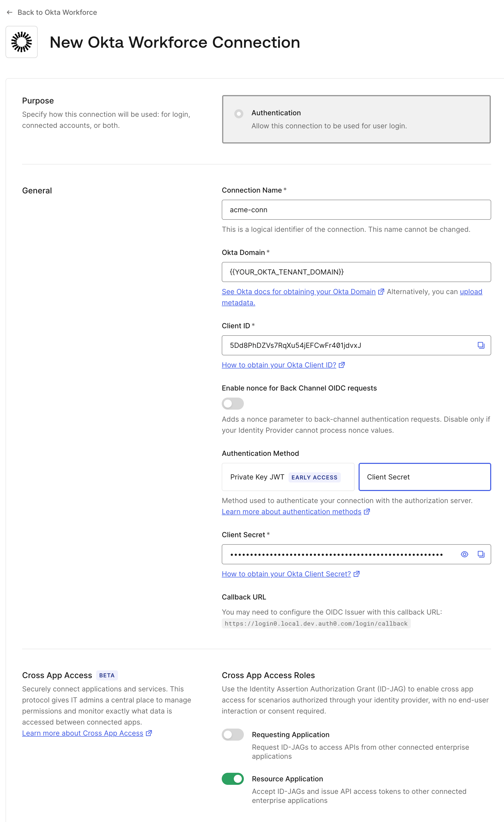This screenshot has width=504, height=822.
Task: Click the EARLY ACCESS badge
Action: [x=314, y=477]
